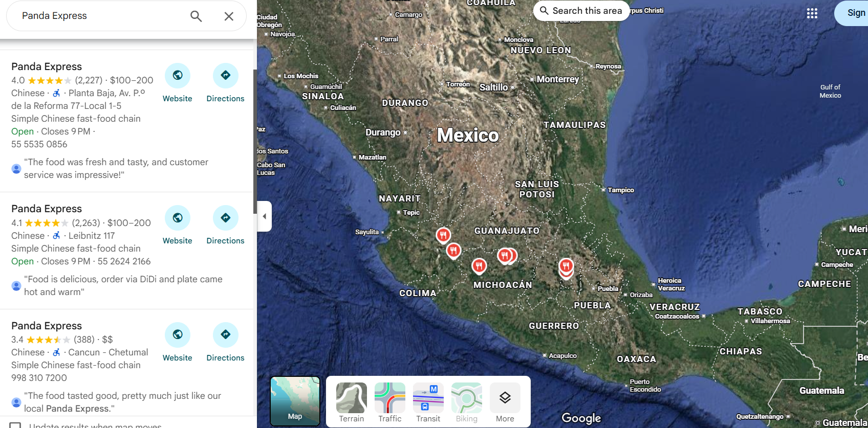The image size is (868, 428).
Task: Open Website for Leibnitz 117 Panda Express
Action: (178, 226)
